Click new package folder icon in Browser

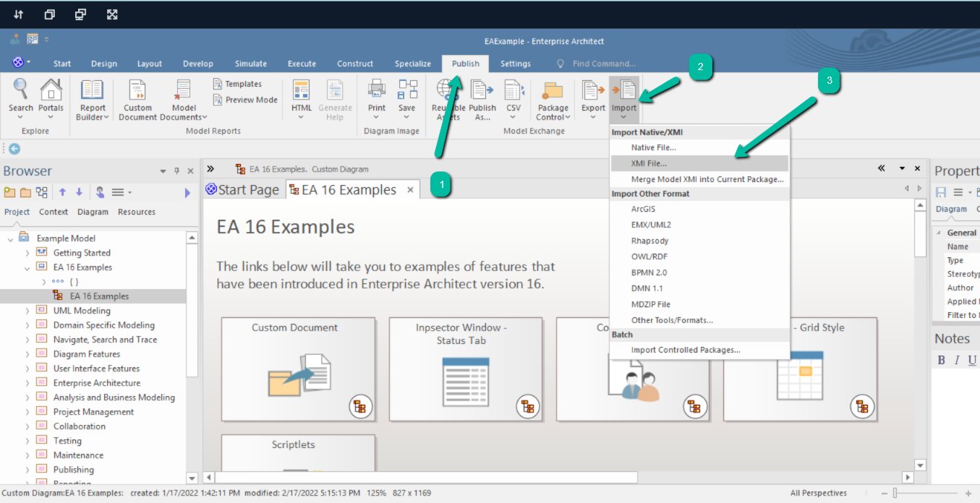pyautogui.click(x=25, y=192)
